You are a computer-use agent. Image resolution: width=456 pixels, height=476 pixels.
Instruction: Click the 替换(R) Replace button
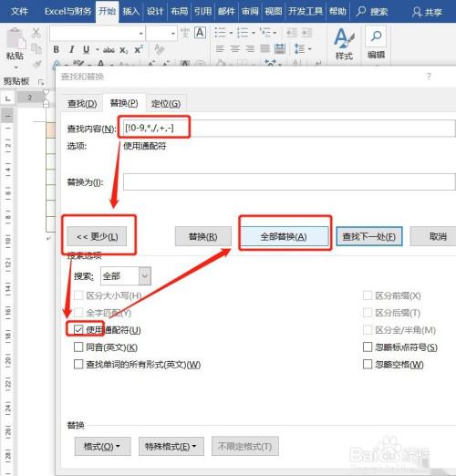pos(203,236)
